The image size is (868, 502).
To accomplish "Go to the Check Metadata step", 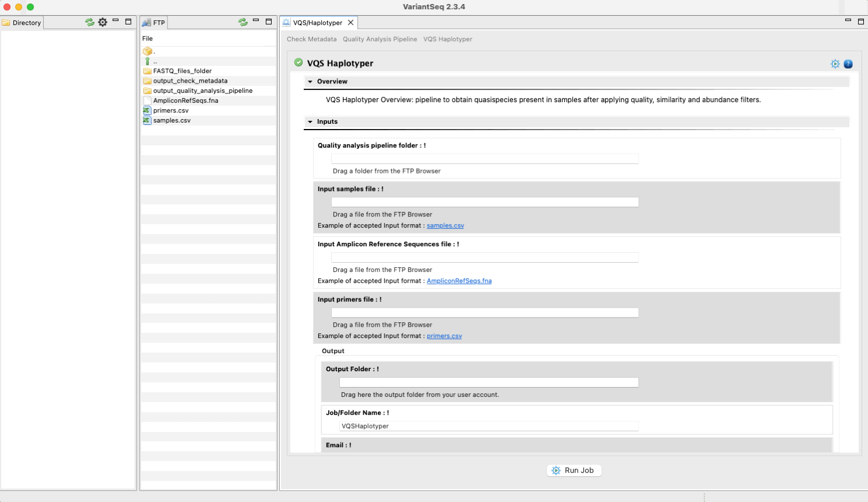I will click(x=312, y=39).
